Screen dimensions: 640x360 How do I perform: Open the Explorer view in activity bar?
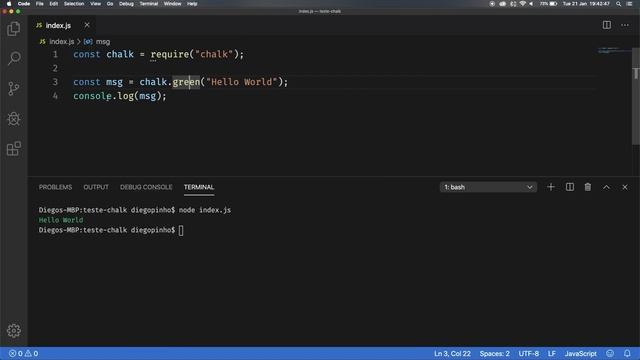(13, 29)
